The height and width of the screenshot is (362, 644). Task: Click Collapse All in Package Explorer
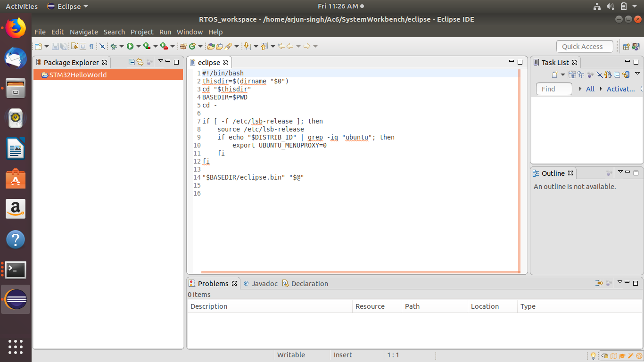pos(132,62)
